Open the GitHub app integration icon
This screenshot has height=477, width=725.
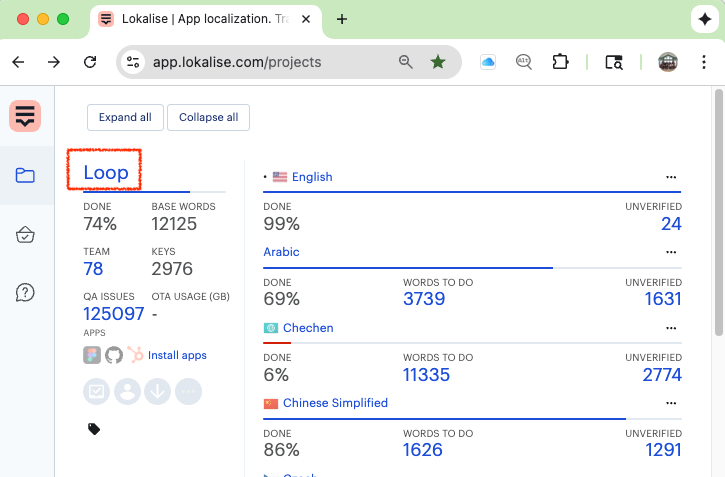pos(113,355)
